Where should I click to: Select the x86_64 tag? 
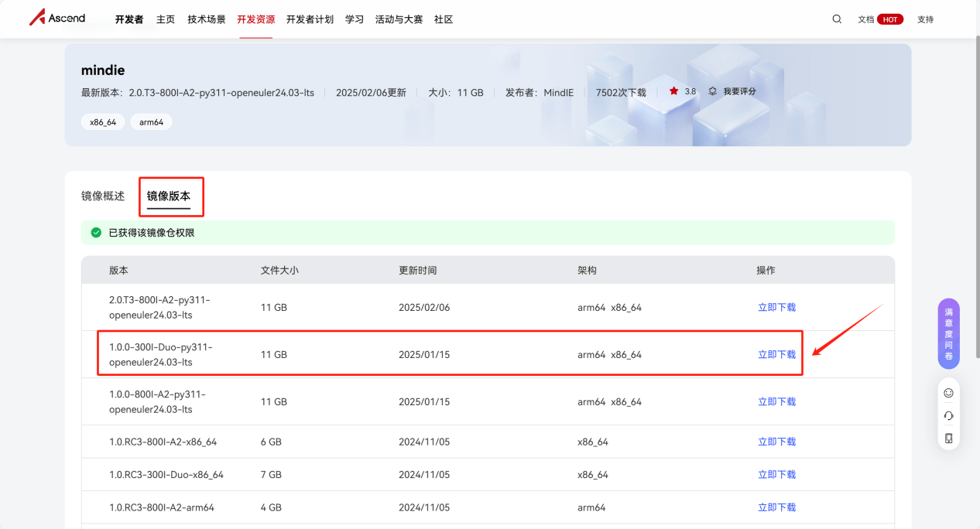[103, 122]
